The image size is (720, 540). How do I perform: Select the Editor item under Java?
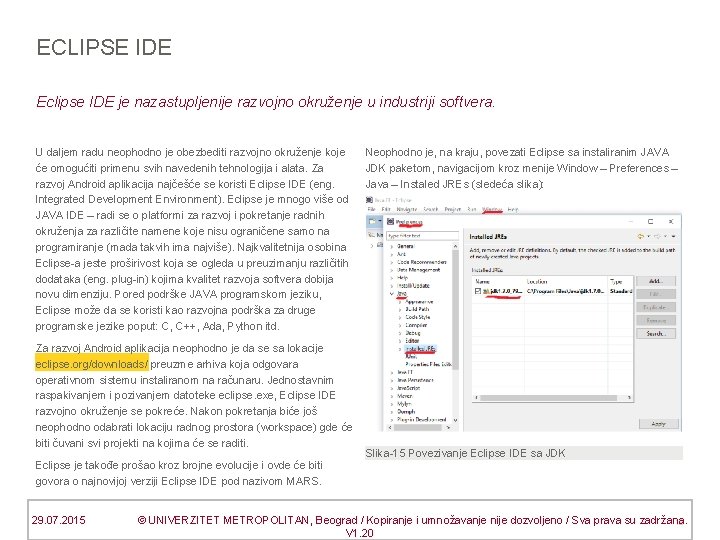(x=412, y=341)
